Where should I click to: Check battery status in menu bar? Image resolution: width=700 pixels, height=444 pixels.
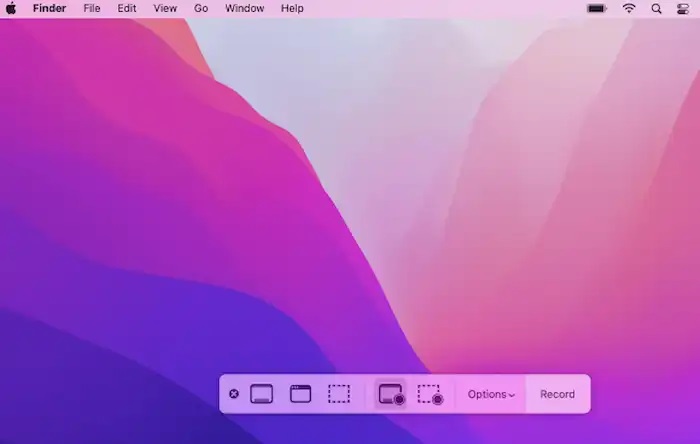(597, 8)
